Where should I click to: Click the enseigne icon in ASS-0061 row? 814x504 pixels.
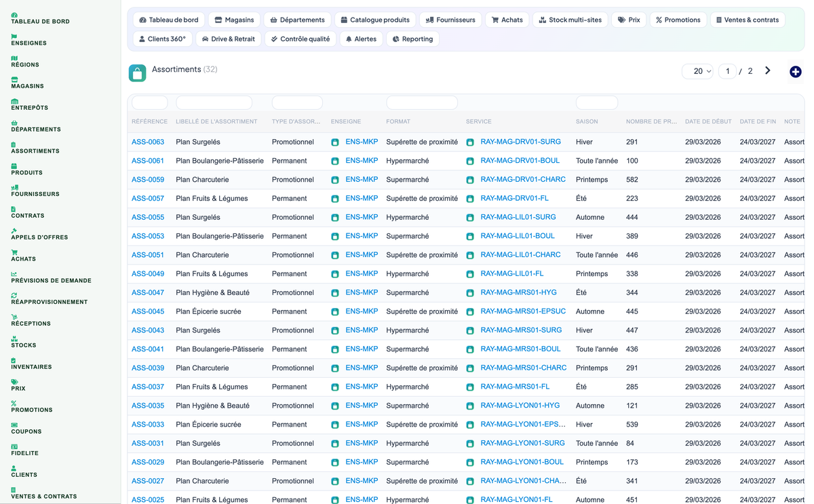tap(335, 161)
